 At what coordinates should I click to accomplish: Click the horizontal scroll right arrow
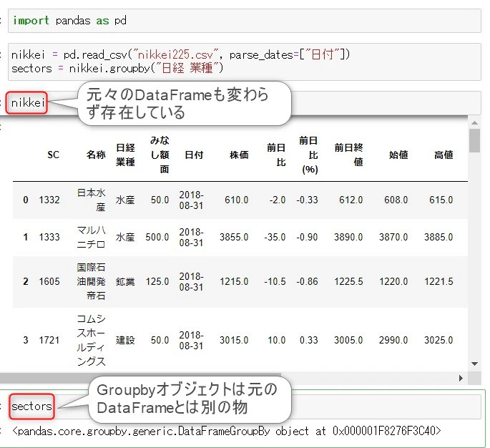pyautogui.click(x=461, y=379)
